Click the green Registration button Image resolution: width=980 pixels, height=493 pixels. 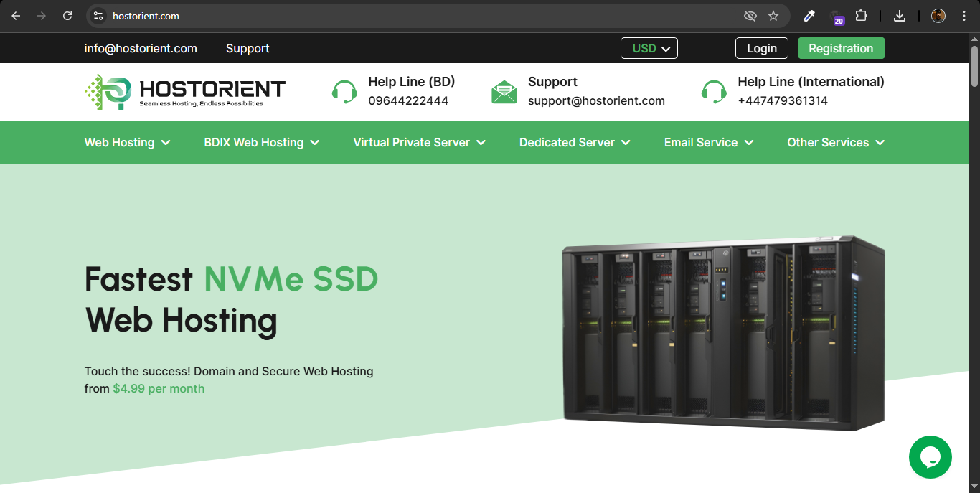pyautogui.click(x=841, y=48)
